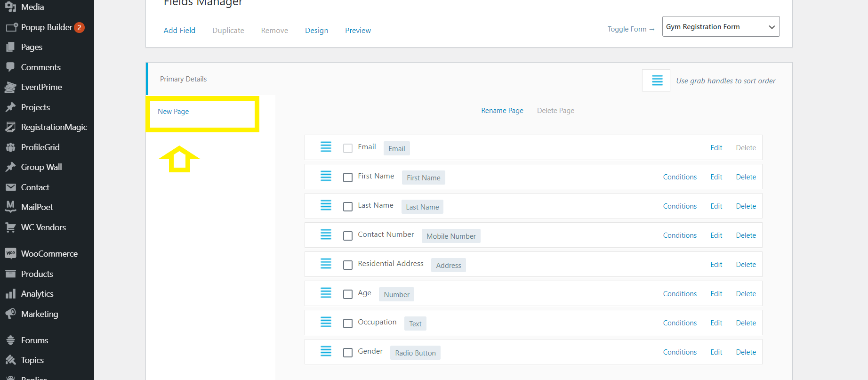The width and height of the screenshot is (868, 380).
Task: Click the sort order handle icon in header
Action: tap(657, 81)
